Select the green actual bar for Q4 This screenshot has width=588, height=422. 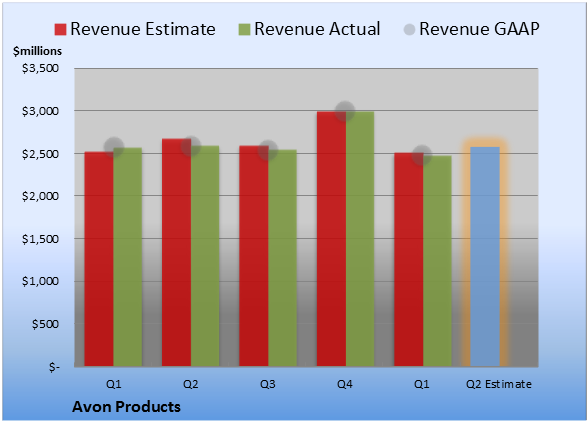(x=360, y=239)
